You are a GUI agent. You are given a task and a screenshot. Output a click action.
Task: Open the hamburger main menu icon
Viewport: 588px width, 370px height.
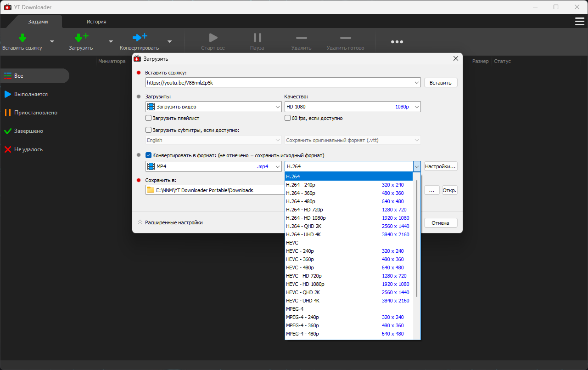pos(580,22)
